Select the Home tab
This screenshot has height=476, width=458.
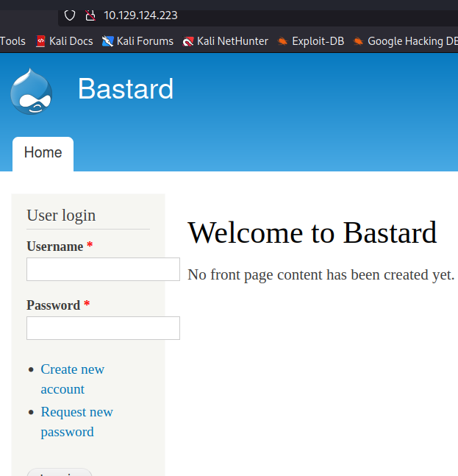tap(43, 153)
